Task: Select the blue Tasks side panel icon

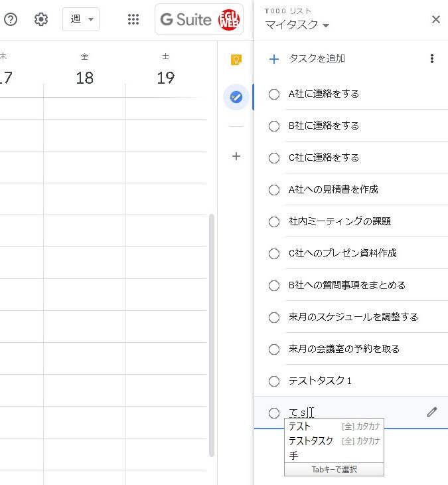Action: [236, 97]
